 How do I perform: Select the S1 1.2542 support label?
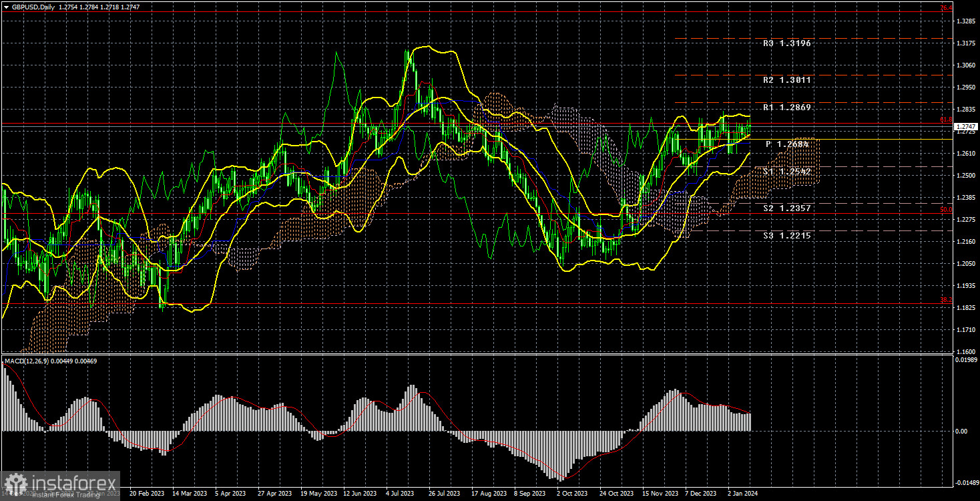[x=788, y=172]
